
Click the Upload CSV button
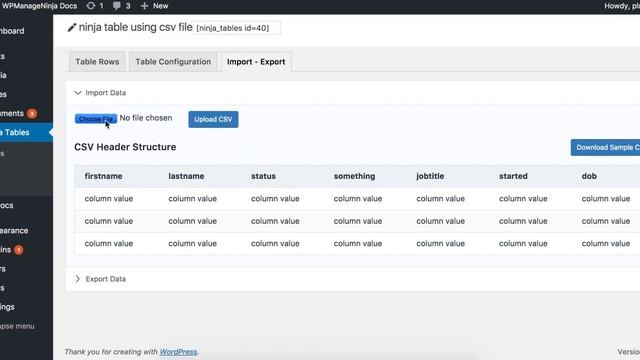tap(213, 119)
